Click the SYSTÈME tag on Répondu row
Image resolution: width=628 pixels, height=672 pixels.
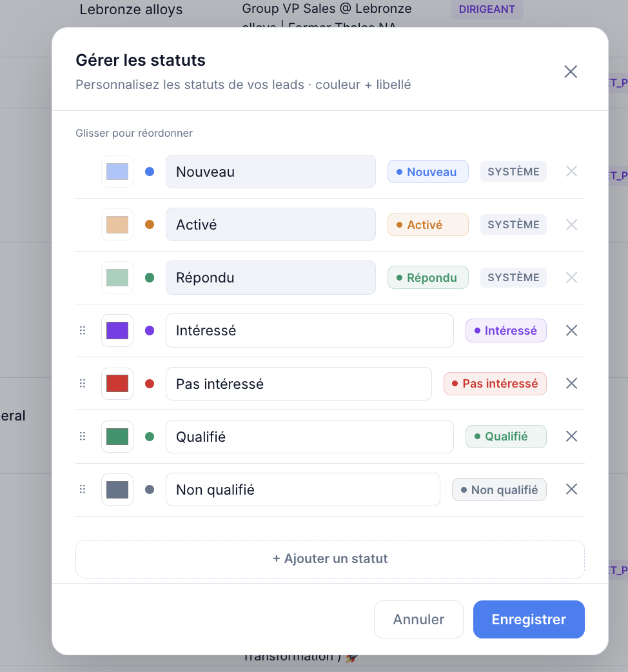coord(513,278)
